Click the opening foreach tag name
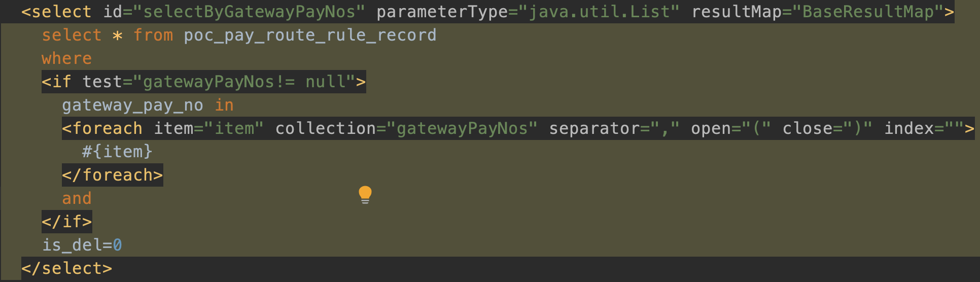Screen dimensions: 980x282 tap(107, 128)
